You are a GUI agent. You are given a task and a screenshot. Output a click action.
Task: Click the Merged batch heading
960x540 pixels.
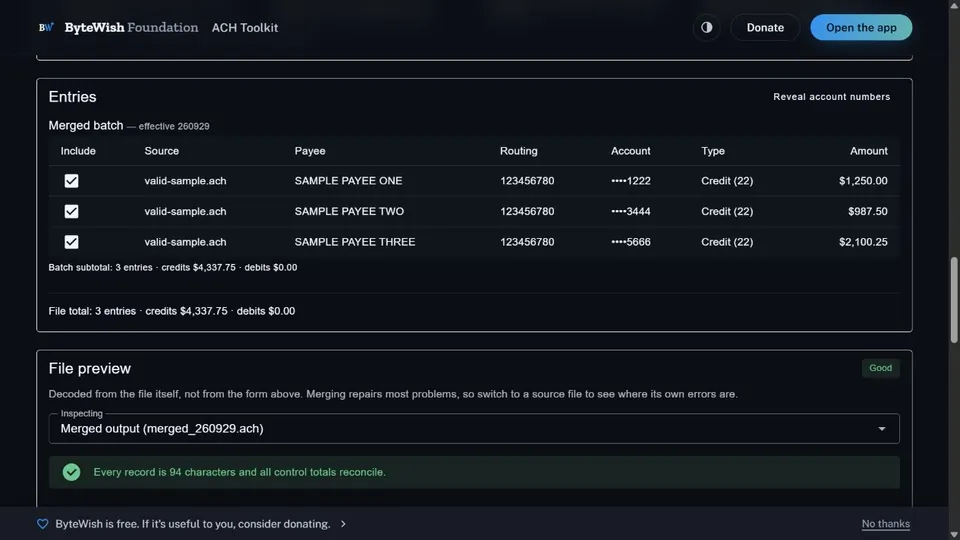coord(86,126)
